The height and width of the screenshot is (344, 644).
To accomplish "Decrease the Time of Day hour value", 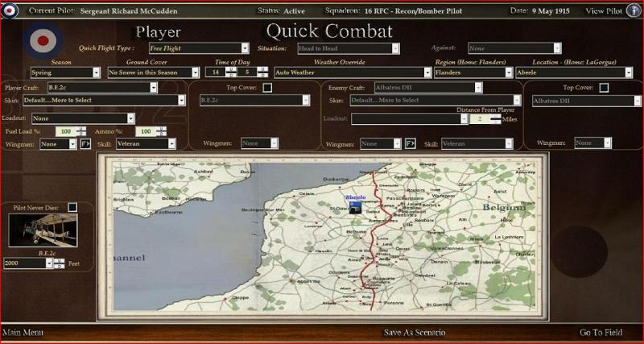I will click(x=232, y=75).
